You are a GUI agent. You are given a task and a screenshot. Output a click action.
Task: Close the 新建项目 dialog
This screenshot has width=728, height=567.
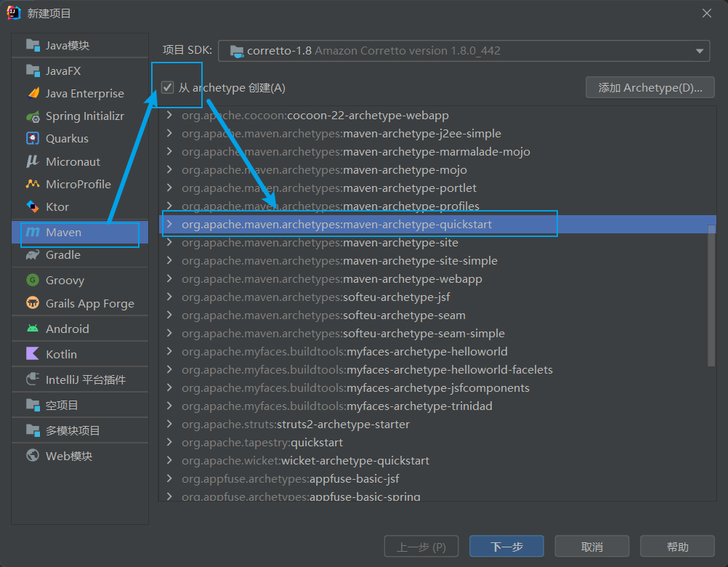click(707, 13)
